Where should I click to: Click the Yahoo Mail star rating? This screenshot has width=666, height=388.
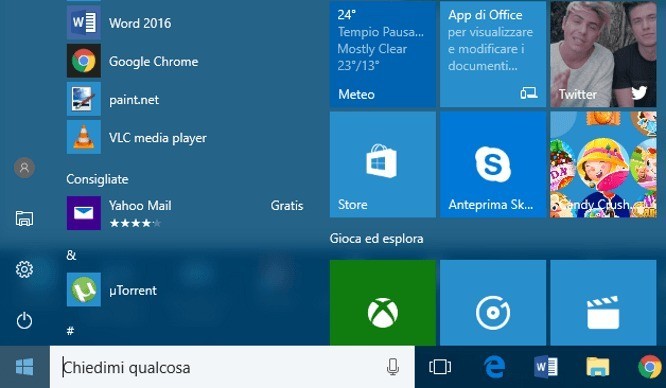click(x=135, y=223)
